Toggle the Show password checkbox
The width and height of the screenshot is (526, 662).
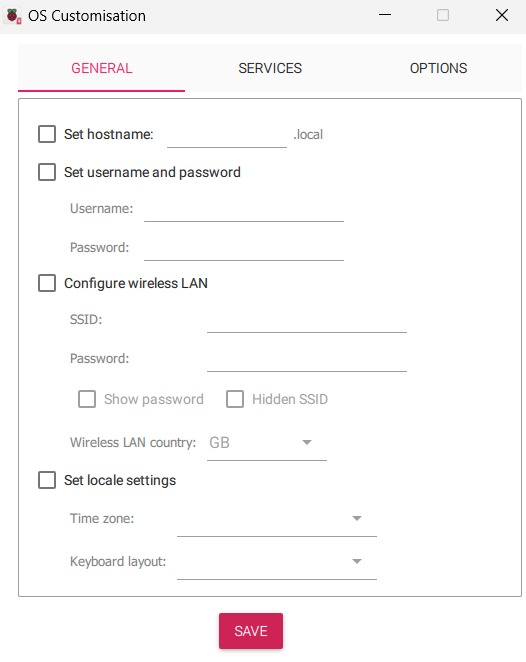87,399
